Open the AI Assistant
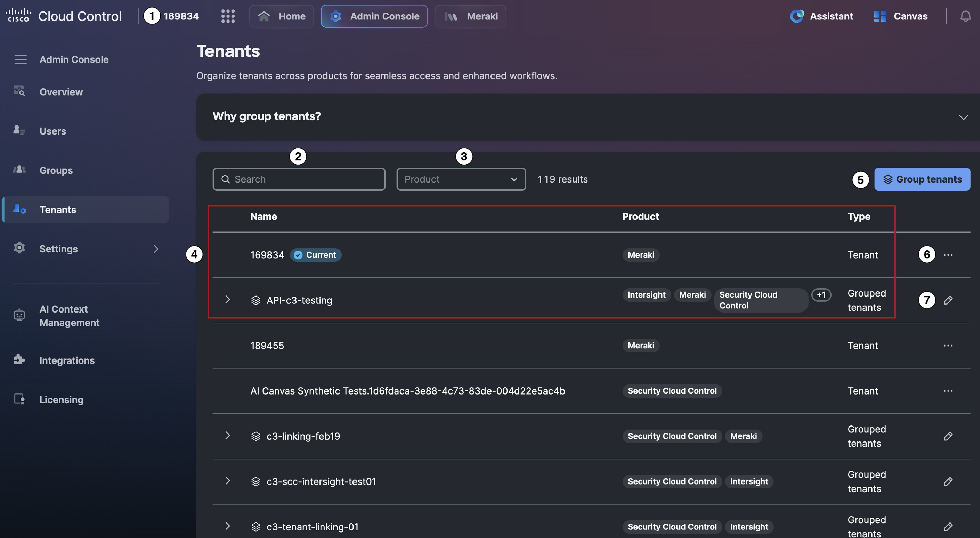980x538 pixels. (821, 16)
